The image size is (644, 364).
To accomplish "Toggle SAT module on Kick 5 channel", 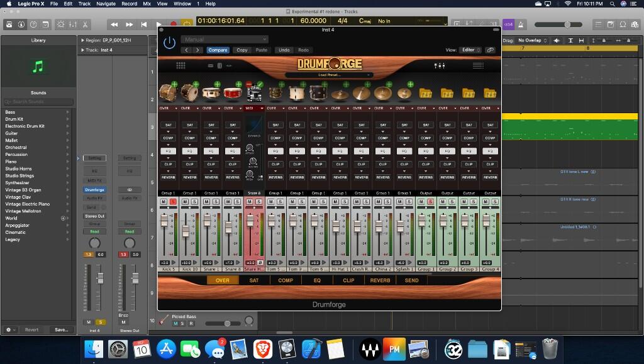I will [169, 124].
